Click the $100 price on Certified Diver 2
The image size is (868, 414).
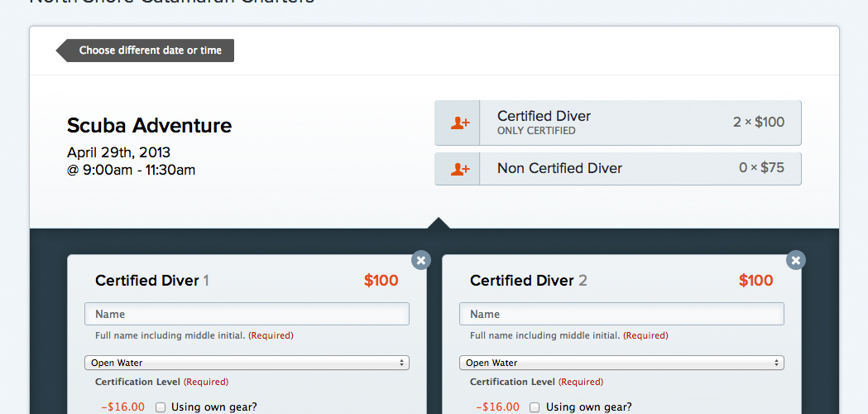click(x=755, y=281)
